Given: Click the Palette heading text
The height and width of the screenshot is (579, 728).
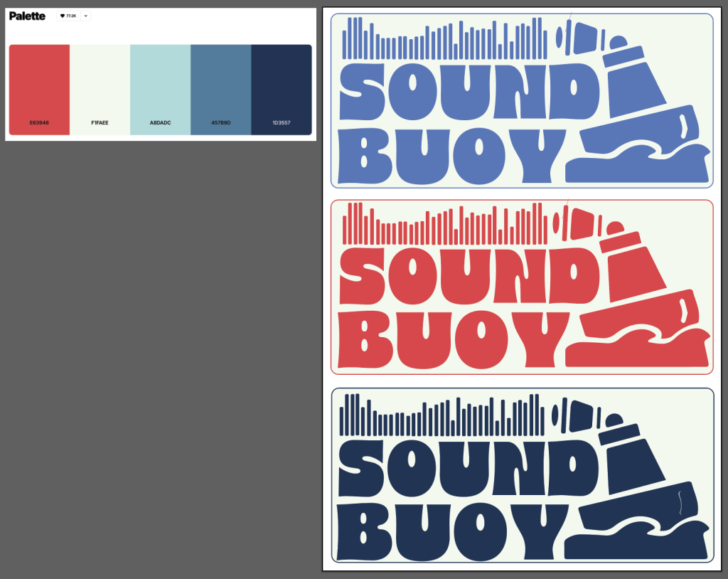Looking at the screenshot, I should (x=27, y=16).
